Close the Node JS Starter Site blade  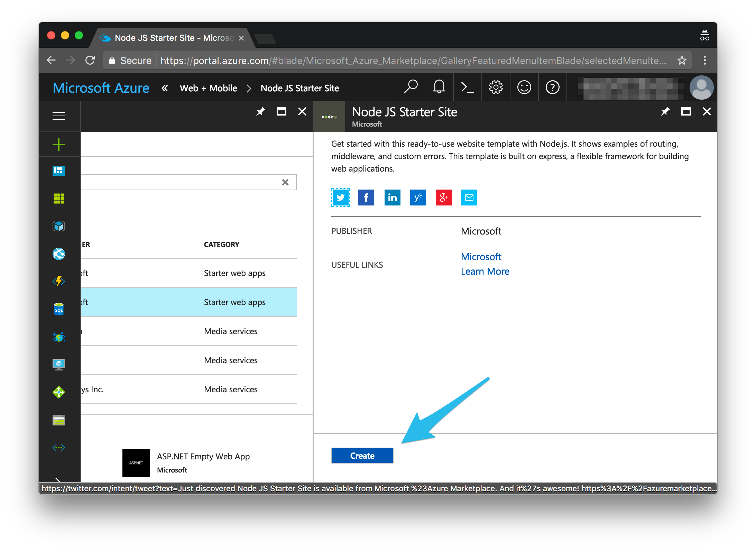coord(707,111)
